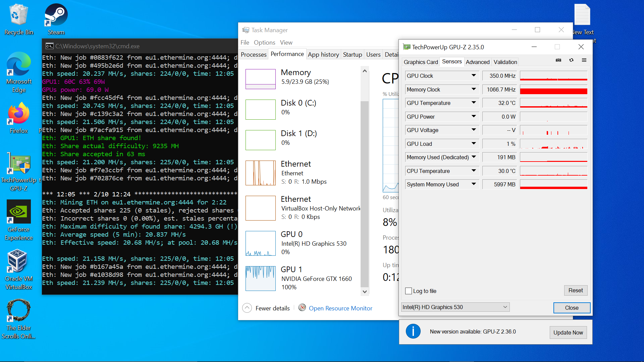Click the Memory Clock red history graph
The image size is (644, 362).
[553, 89]
